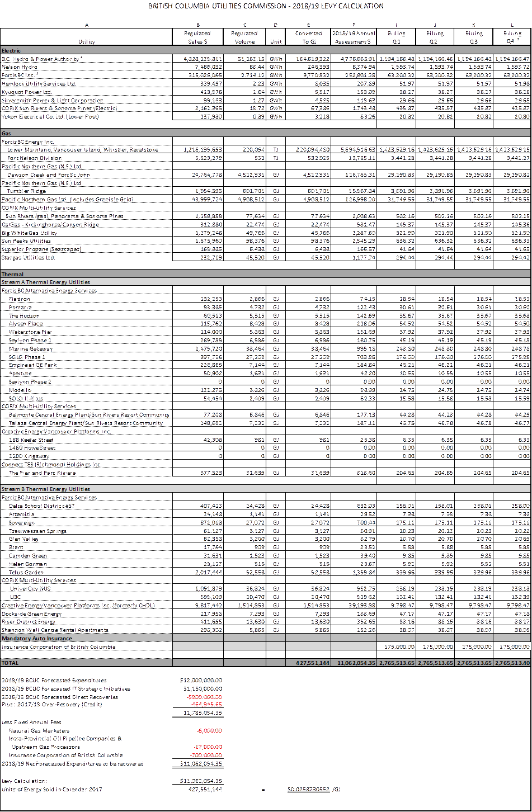Viewport: 532px width, 812px height.
Task: Select the Mandatory Auto Insurance heading
Action: click(37, 638)
